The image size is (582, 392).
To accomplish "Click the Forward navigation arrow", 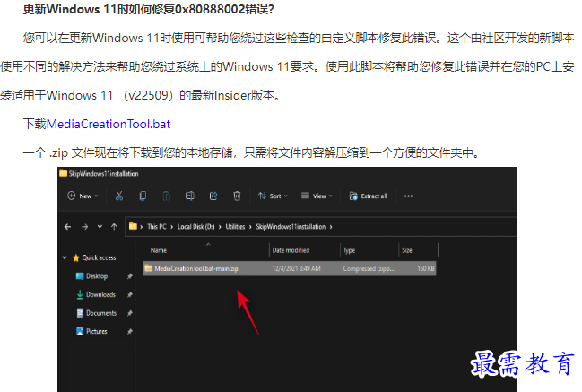I will click(x=85, y=227).
